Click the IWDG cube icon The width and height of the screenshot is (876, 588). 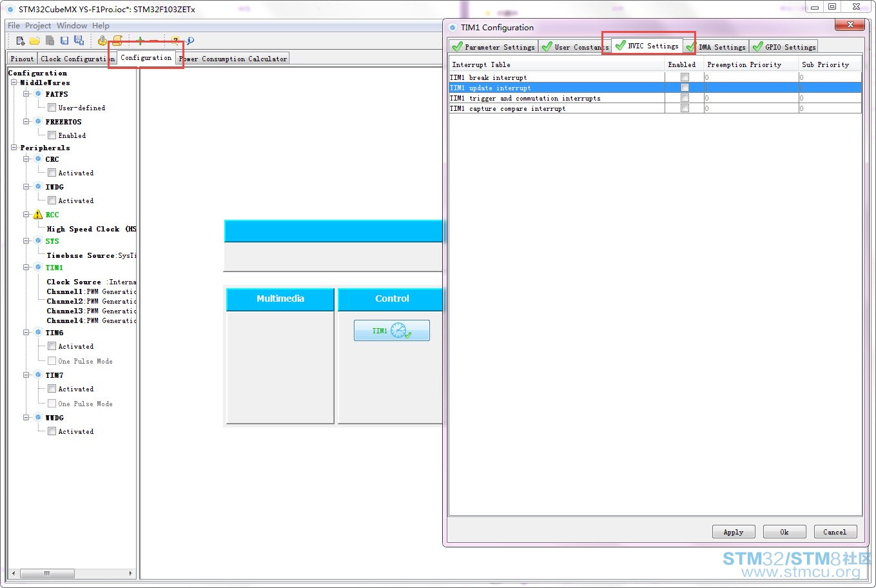38,187
